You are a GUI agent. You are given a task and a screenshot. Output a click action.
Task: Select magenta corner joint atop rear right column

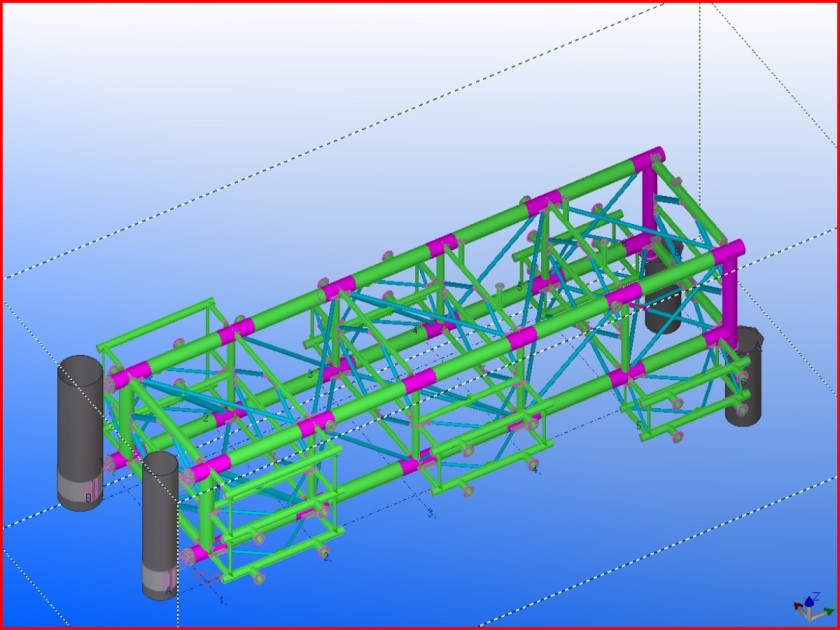648,160
